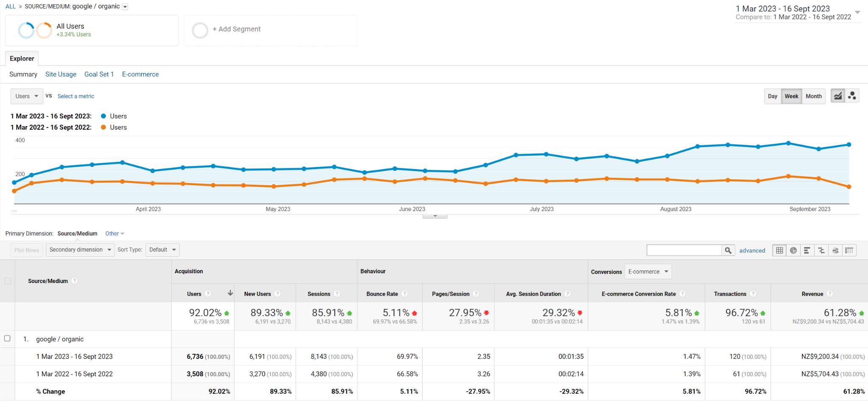Select the Explorer tab
Viewport: 868px width, 403px height.
coord(22,58)
